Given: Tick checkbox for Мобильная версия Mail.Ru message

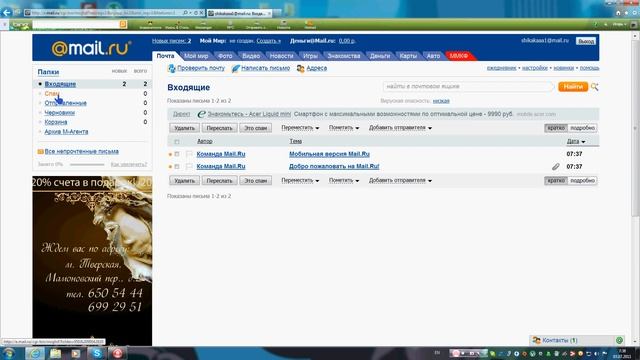Looking at the screenshot, I should coord(177,154).
